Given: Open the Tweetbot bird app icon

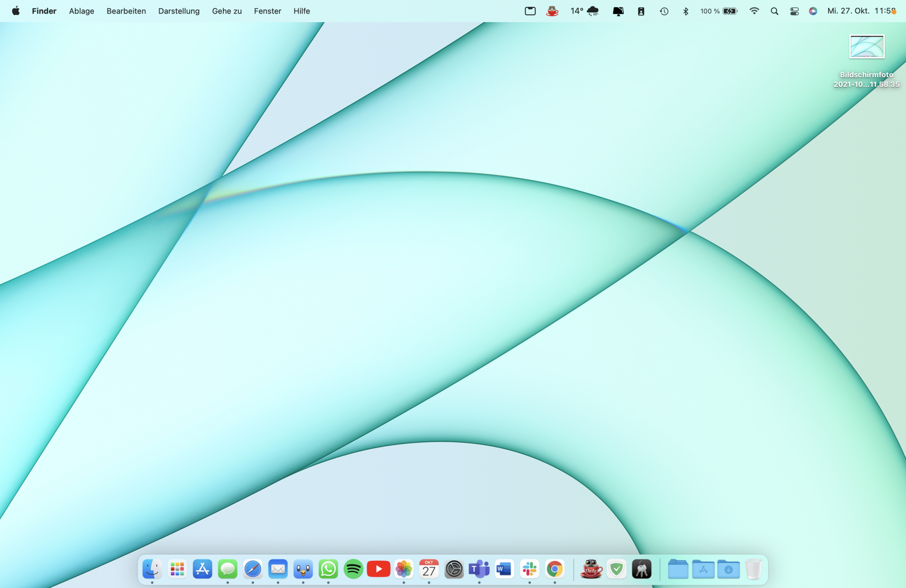Looking at the screenshot, I should [x=303, y=569].
